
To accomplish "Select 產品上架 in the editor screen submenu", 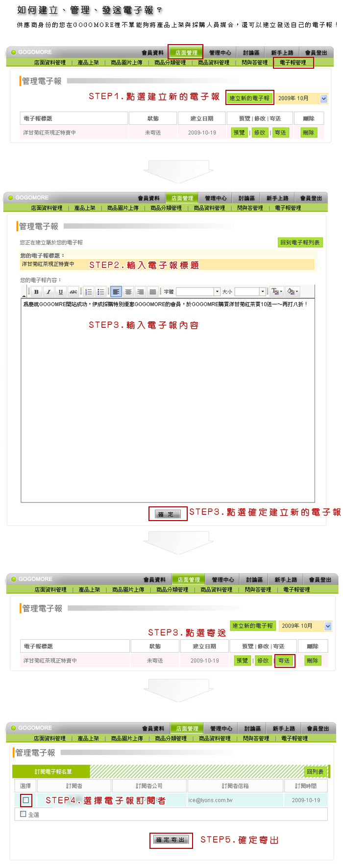I will [x=85, y=208].
